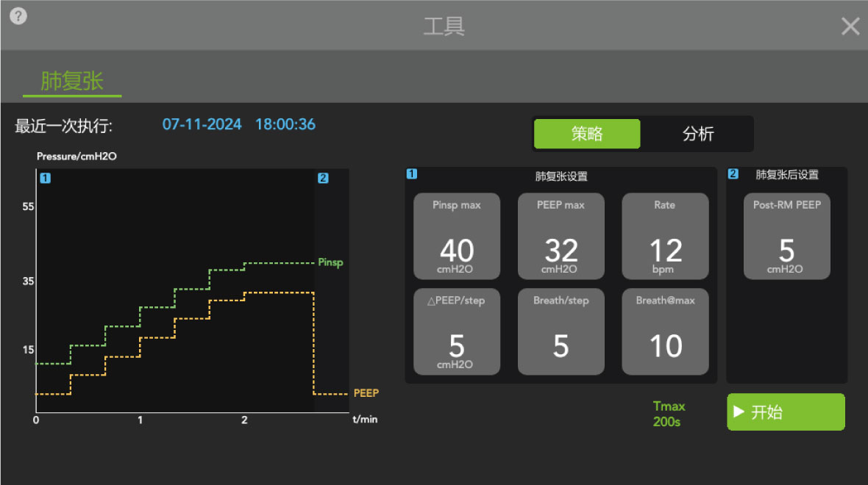Select the PEEP max setting tile
868x485 pixels.
coord(561,237)
